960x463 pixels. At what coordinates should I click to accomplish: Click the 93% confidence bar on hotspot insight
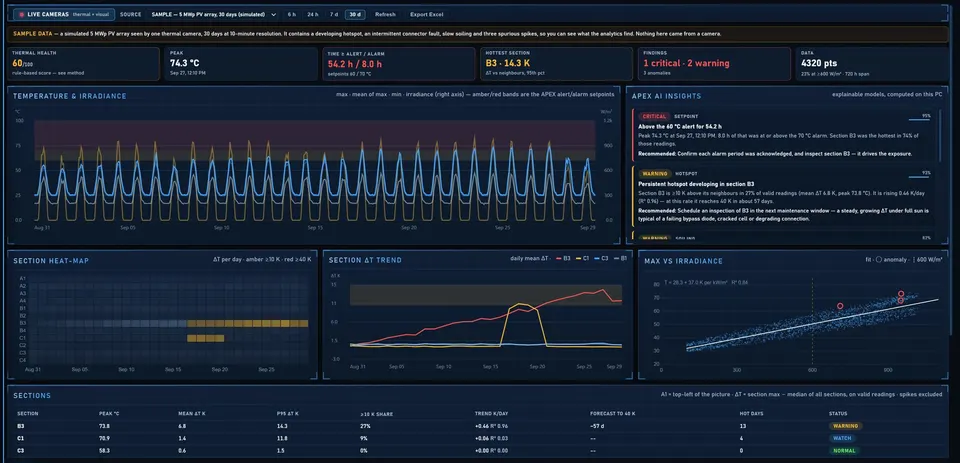point(920,178)
